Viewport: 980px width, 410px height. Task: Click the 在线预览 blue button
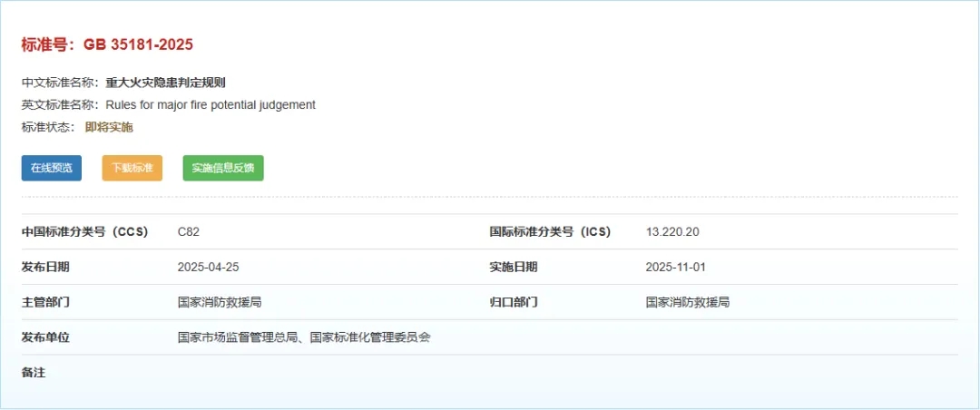point(51,168)
